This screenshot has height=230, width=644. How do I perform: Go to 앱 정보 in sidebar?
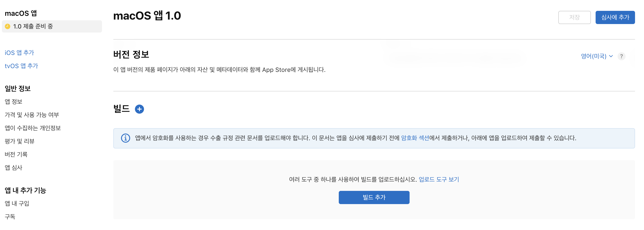pos(13,102)
